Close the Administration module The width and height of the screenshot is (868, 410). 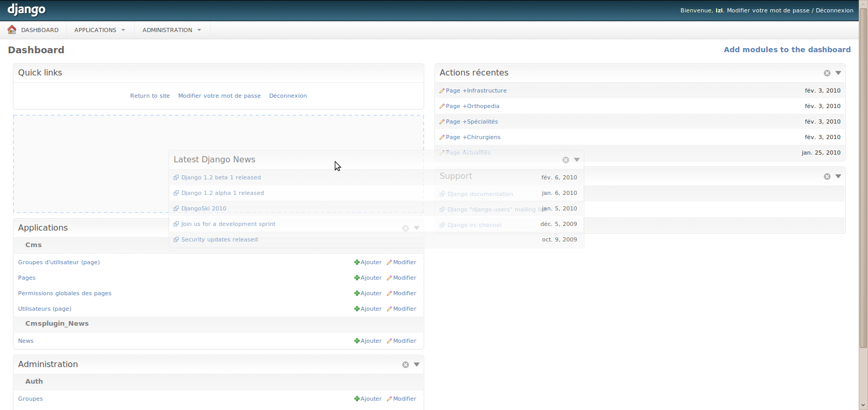click(x=406, y=365)
